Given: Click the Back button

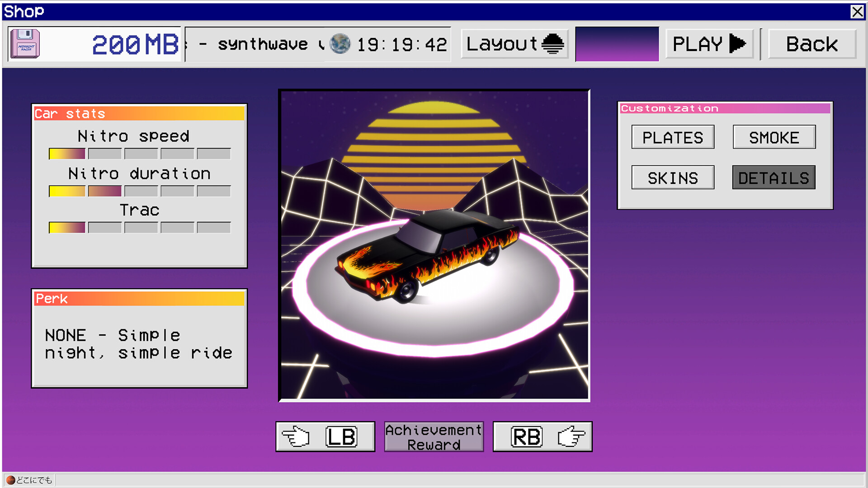Looking at the screenshot, I should click(x=812, y=44).
